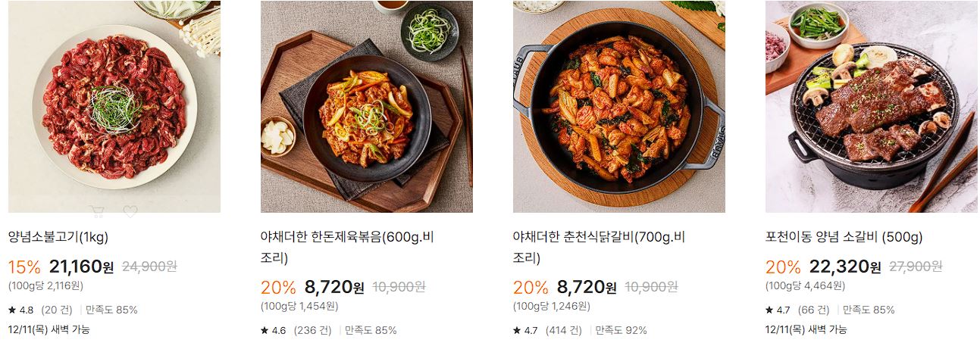Viewport: 980px width, 343px height.
Task: View the (236 건) review count
Action: click(x=311, y=330)
